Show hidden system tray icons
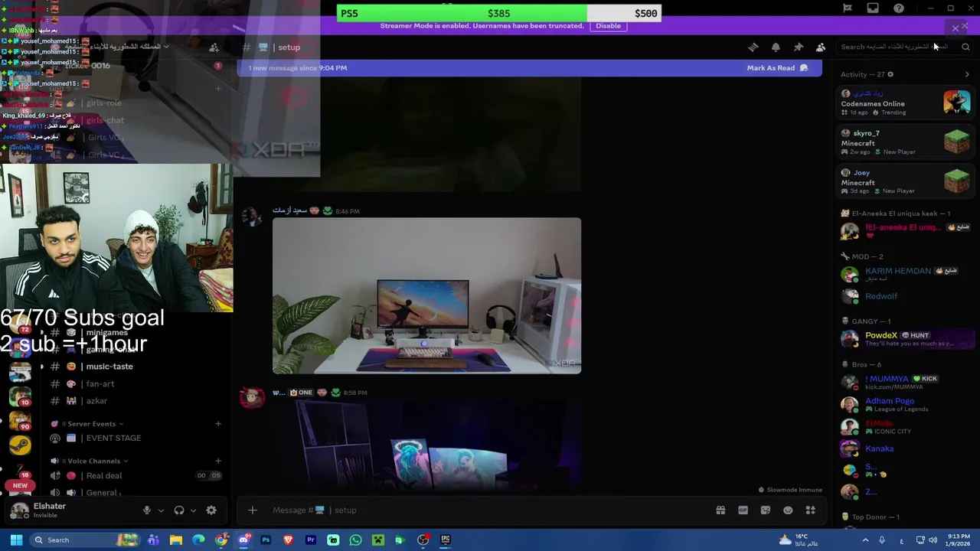Image resolution: width=980 pixels, height=551 pixels. pos(866,540)
